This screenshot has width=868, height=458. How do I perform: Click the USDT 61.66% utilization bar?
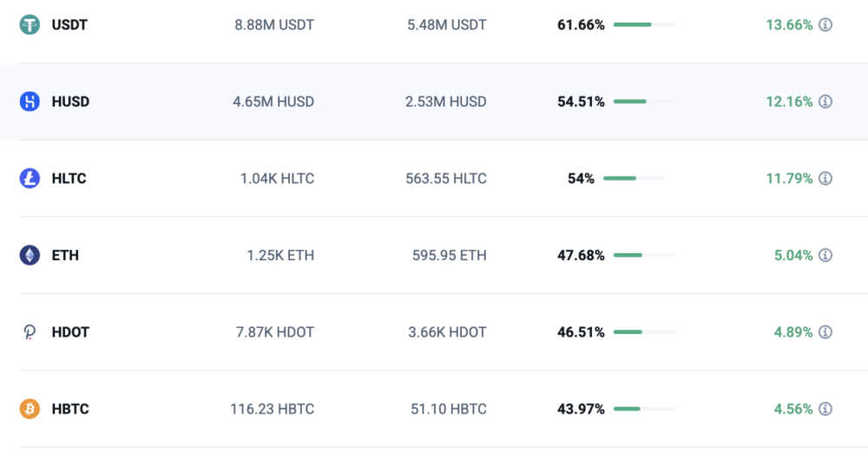click(x=643, y=25)
